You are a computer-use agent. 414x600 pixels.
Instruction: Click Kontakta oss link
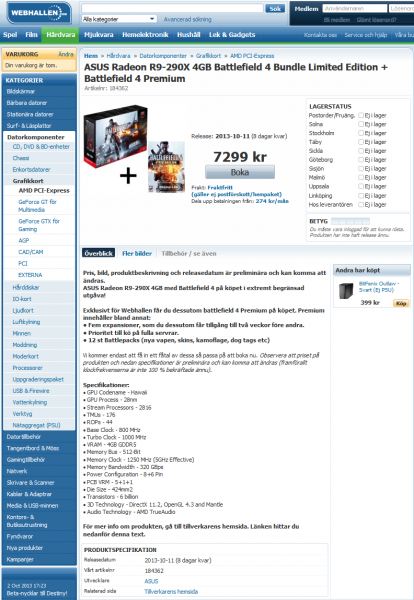click(x=320, y=35)
